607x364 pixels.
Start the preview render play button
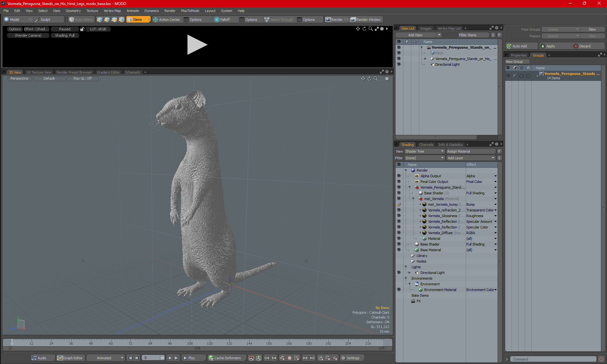tap(197, 45)
